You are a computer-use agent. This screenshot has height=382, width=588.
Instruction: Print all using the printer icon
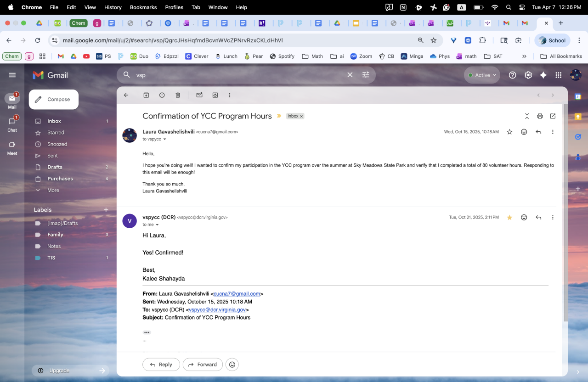(540, 116)
